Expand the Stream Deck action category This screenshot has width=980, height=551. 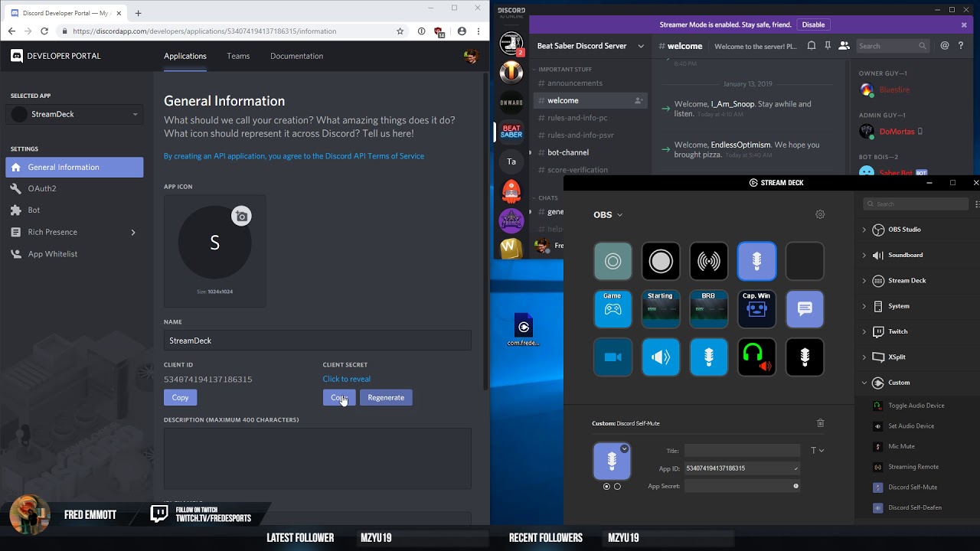[864, 281]
